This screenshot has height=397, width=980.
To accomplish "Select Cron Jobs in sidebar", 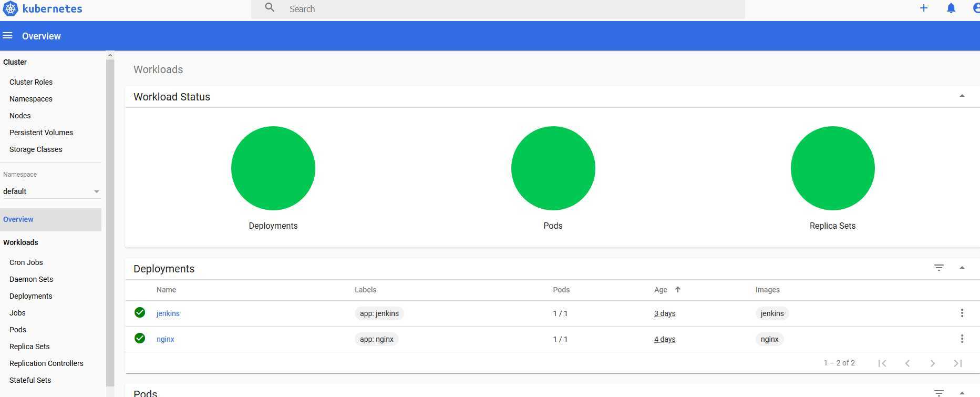I will pyautogui.click(x=26, y=262).
